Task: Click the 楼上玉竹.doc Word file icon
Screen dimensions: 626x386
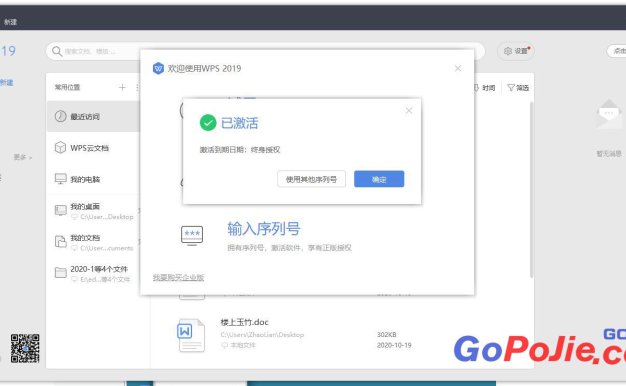Action: click(x=191, y=335)
